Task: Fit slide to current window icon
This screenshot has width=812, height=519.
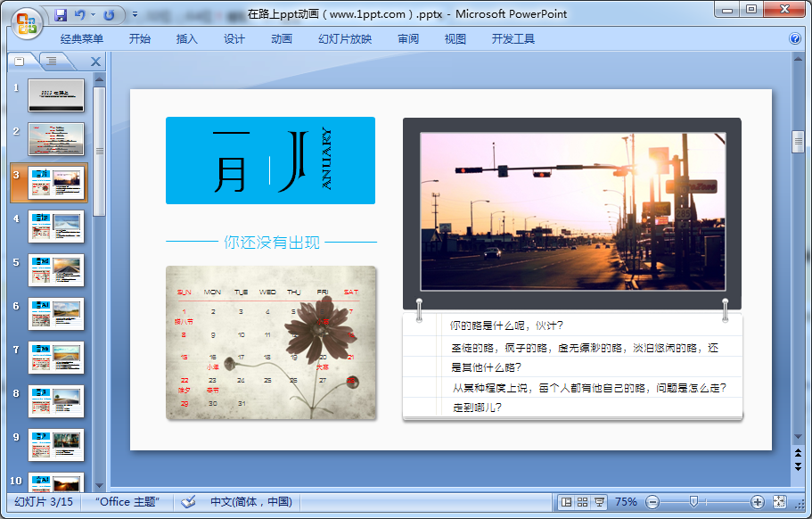Action: click(779, 502)
